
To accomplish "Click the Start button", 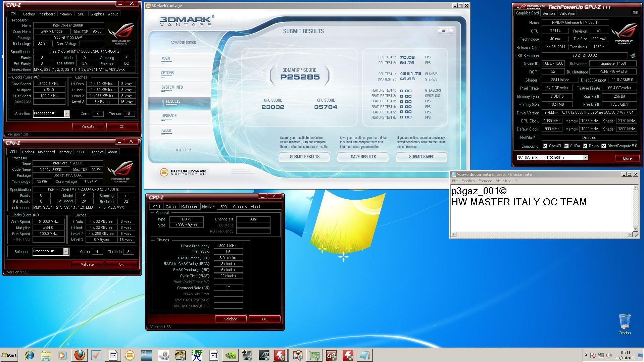I will (9, 355).
